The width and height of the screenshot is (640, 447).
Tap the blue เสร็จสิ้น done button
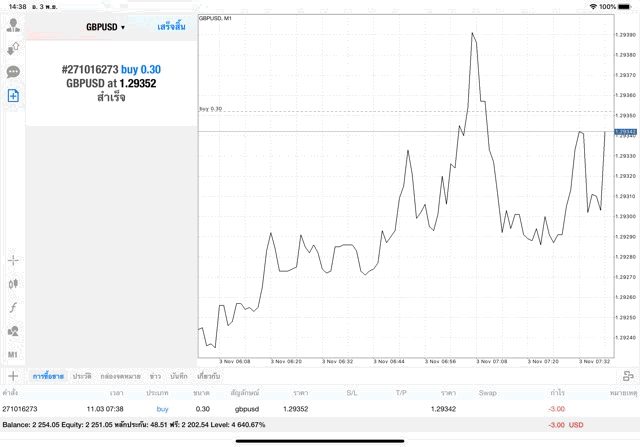coord(171,27)
